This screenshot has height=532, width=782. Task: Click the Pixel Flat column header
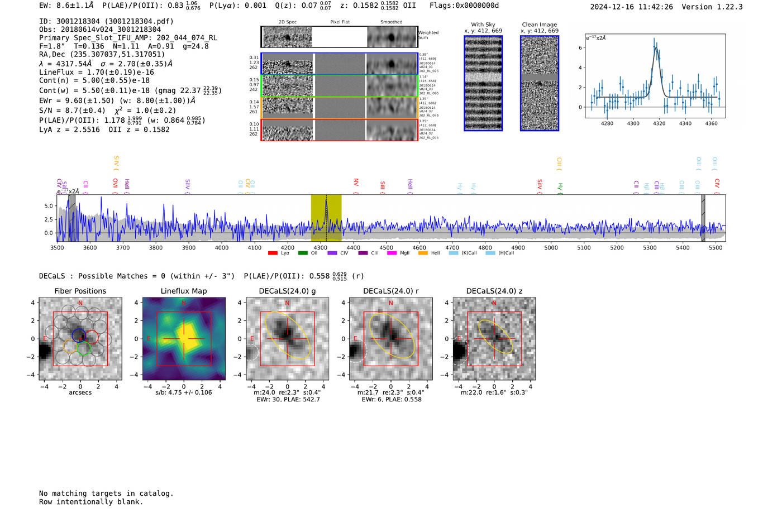click(340, 22)
